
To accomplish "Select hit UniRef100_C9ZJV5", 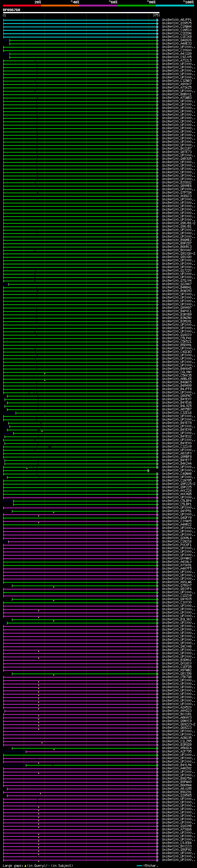I will [x=177, y=57].
